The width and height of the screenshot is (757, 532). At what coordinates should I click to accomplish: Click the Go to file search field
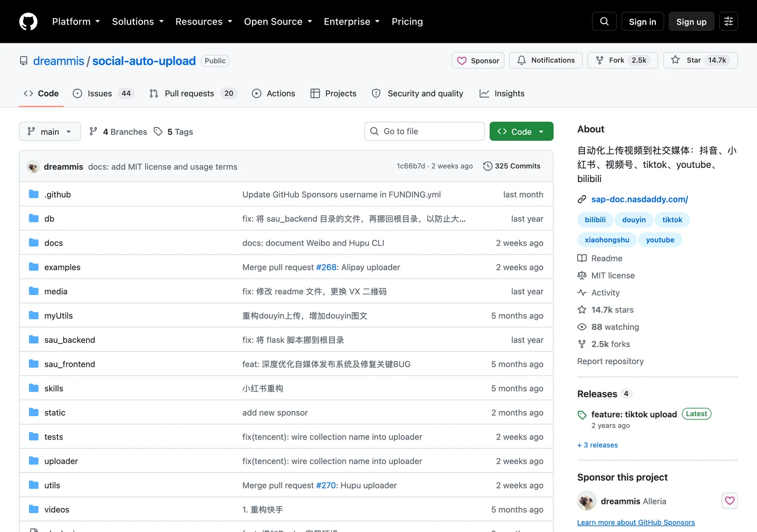(x=424, y=131)
